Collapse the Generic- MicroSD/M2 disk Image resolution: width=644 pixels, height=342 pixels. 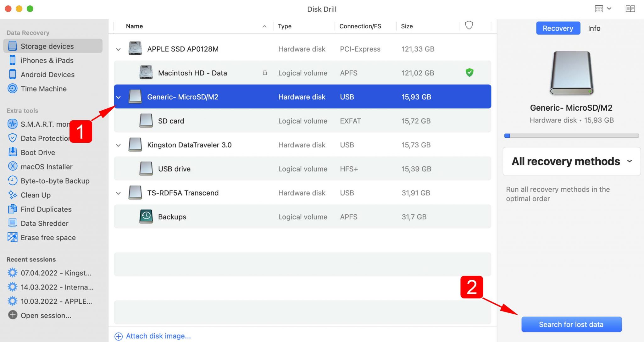point(118,97)
